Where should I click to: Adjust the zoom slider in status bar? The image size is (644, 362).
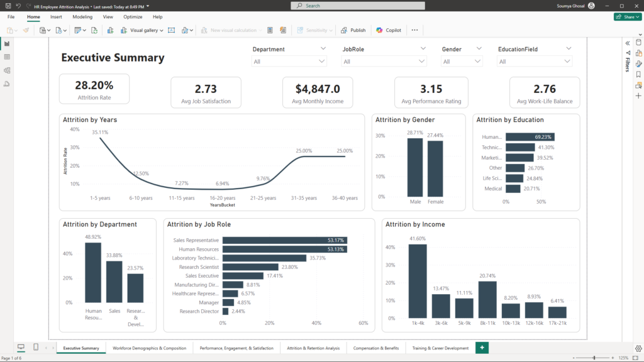coord(594,358)
